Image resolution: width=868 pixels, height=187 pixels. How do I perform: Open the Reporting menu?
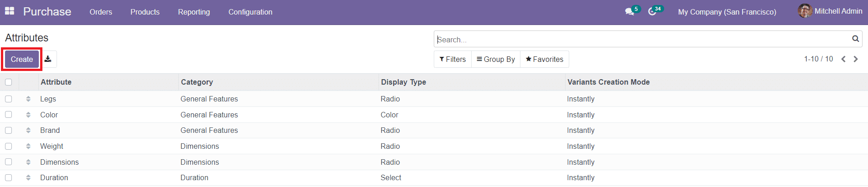coord(194,12)
